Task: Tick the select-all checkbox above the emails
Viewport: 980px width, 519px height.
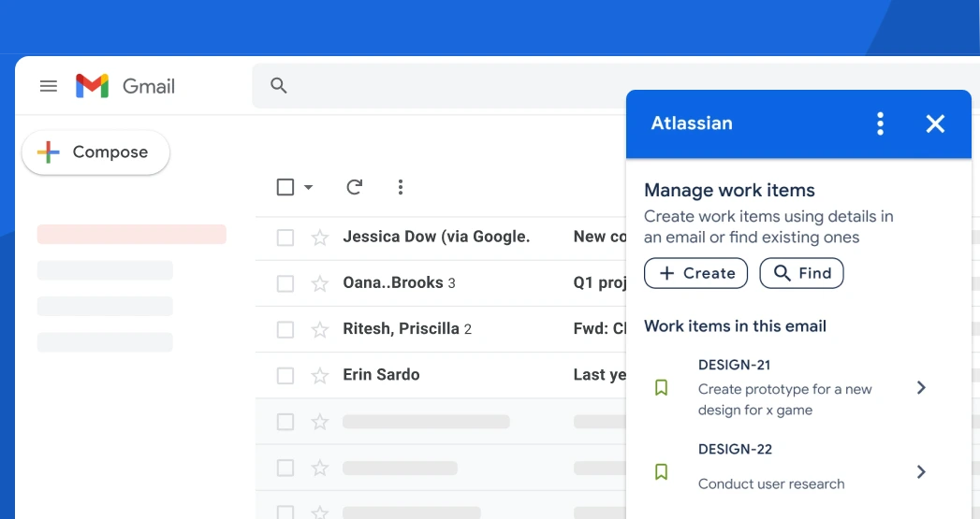Action: pos(285,187)
